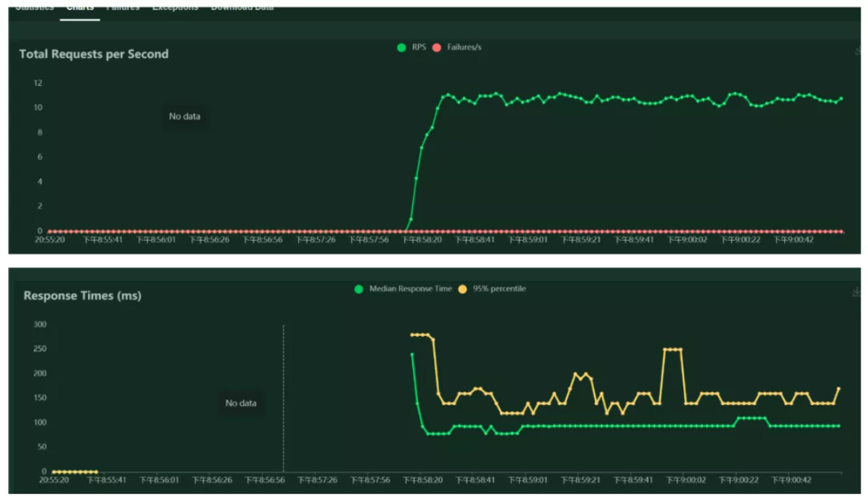Open the Download Data tab
This screenshot has height=496, width=868.
tap(242, 8)
